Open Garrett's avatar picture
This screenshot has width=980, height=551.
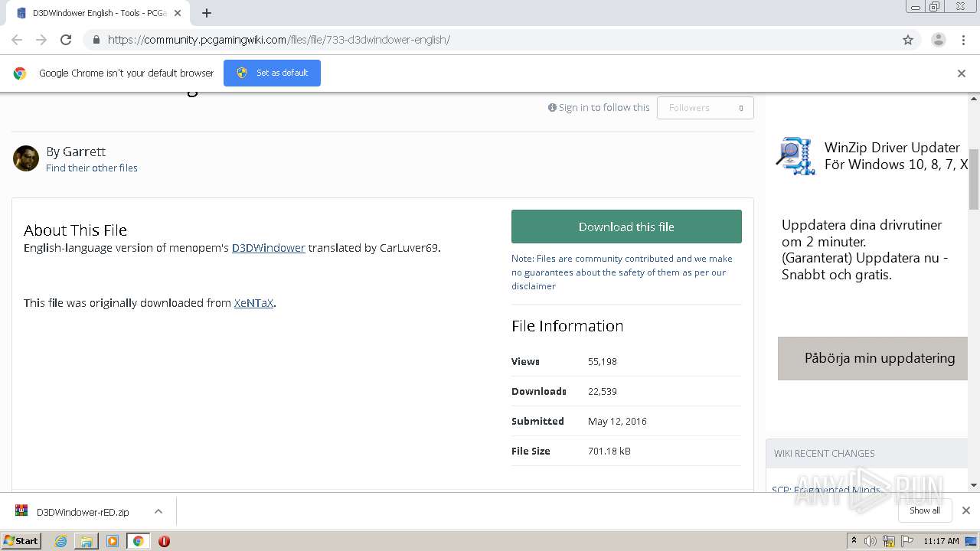point(26,158)
